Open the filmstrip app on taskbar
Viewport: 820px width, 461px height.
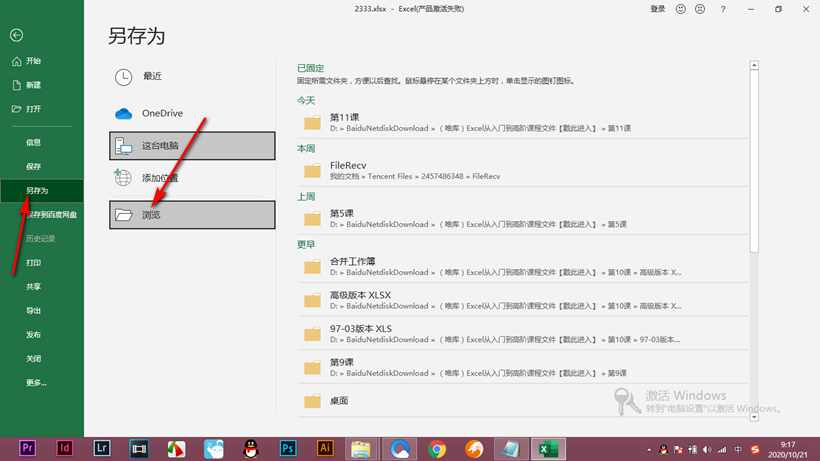click(x=139, y=448)
